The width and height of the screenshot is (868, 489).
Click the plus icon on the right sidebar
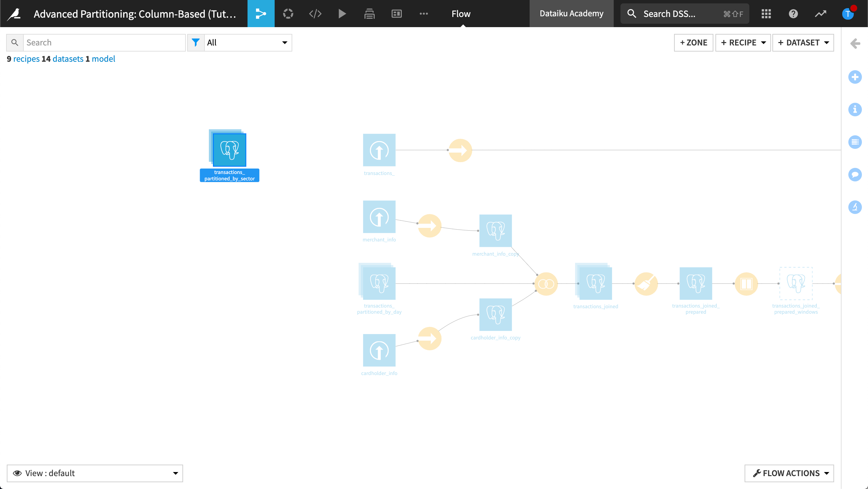pos(855,77)
